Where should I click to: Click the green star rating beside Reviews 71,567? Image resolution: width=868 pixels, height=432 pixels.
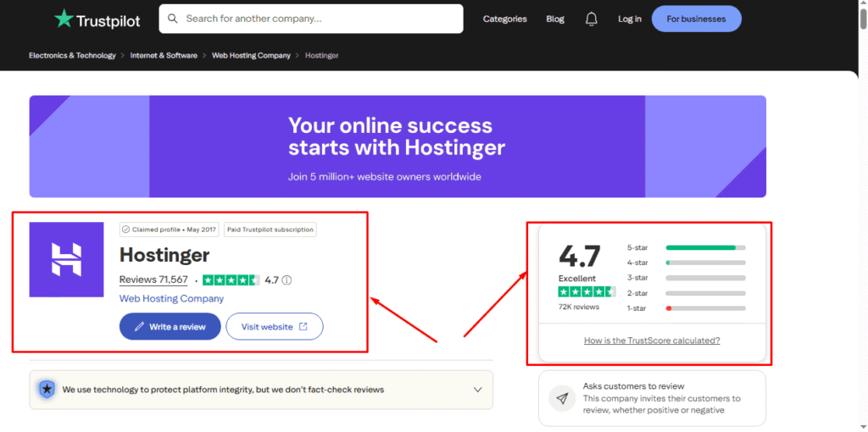(231, 280)
